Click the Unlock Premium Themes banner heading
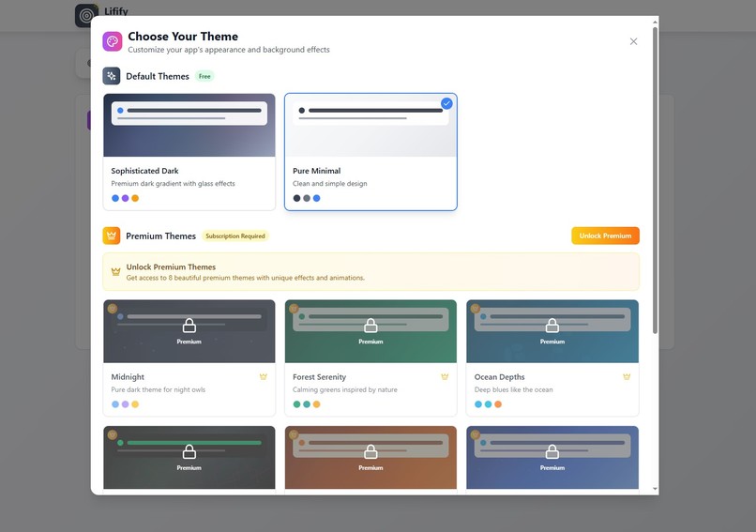 171,266
